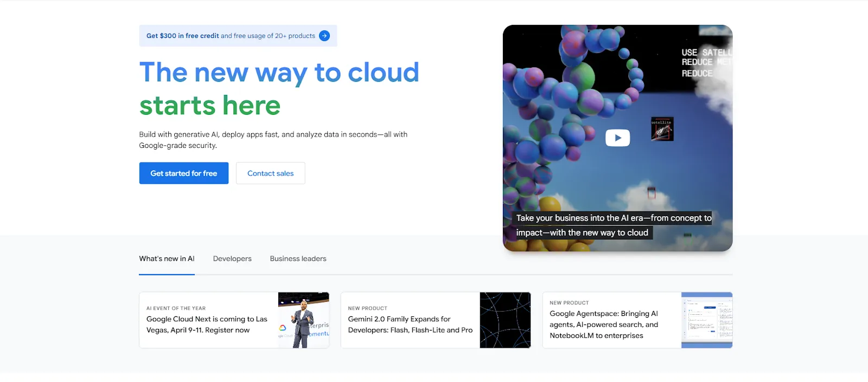
Task: Click the satellite thumbnail in the video
Action: [662, 129]
